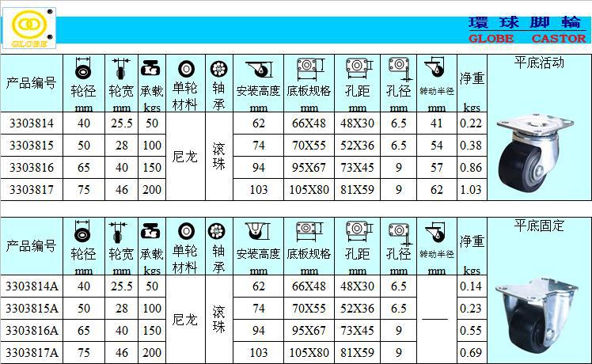This screenshot has width=592, height=364.
Task: Click the Globe logo in the top-left corner
Action: pos(30,27)
